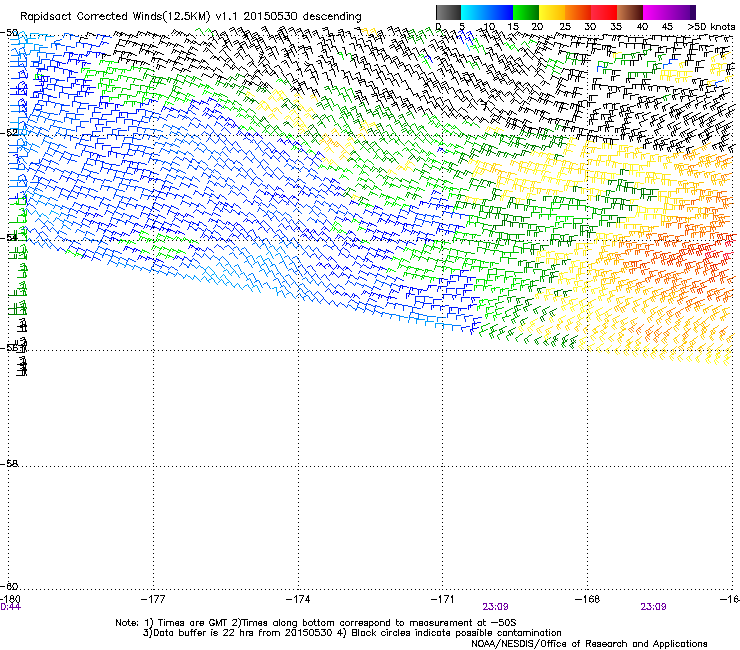This screenshot has height=650, width=740.
Task: Click the purple '23:09' time near -171
Action: pos(495,607)
